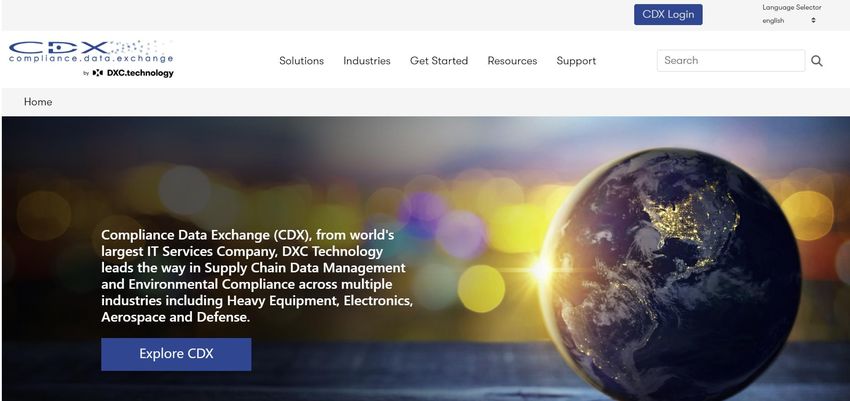Click the CDX logo letters
The height and width of the screenshot is (401, 850).
60,47
